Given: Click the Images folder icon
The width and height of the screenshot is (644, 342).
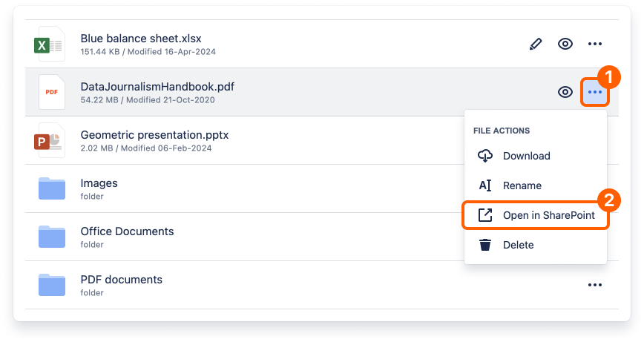Looking at the screenshot, I should pyautogui.click(x=52, y=188).
